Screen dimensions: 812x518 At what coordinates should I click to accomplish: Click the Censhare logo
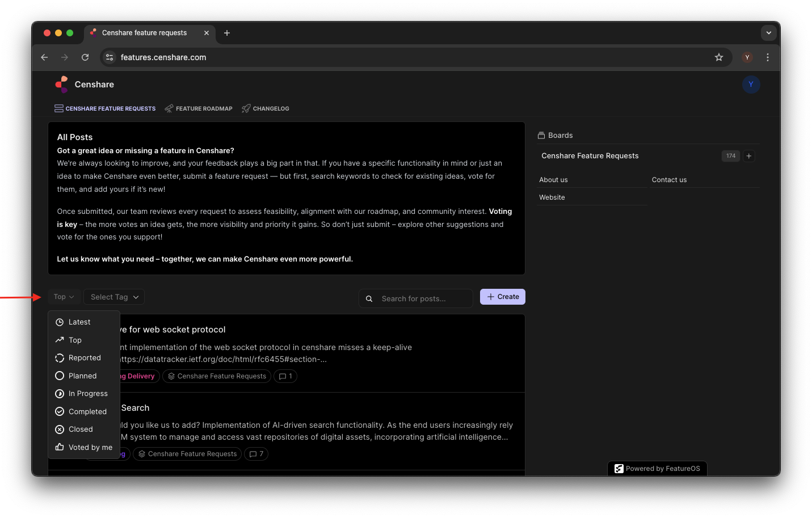click(x=61, y=83)
